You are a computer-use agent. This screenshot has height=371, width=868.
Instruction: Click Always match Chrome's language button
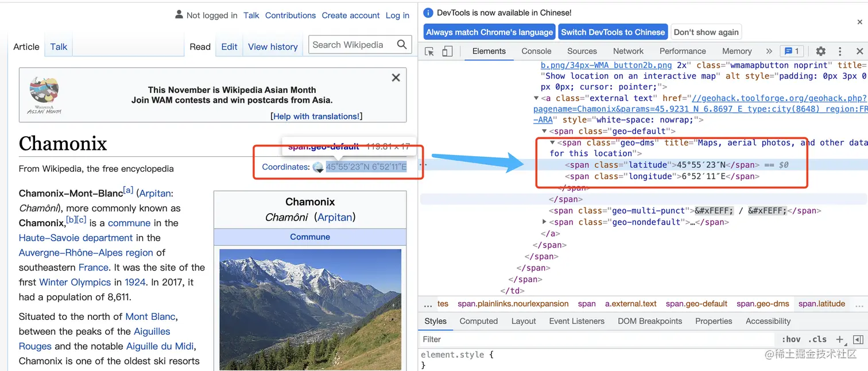[490, 32]
